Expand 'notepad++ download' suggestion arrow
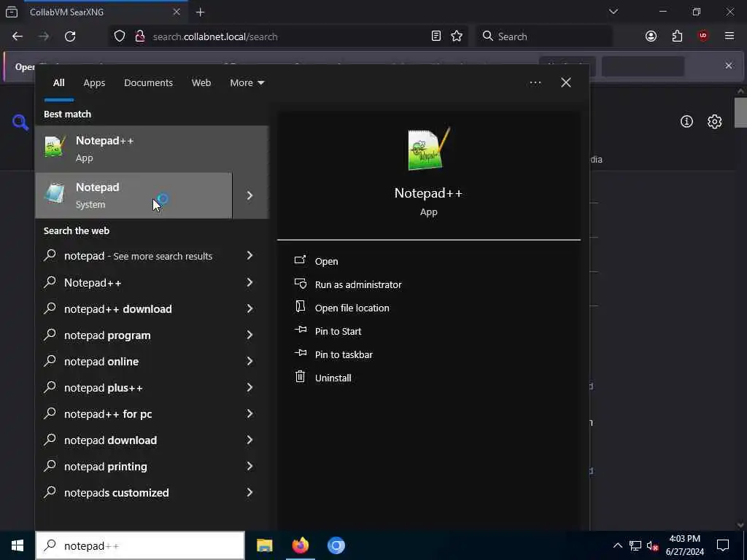This screenshot has height=560, width=747. 249,308
